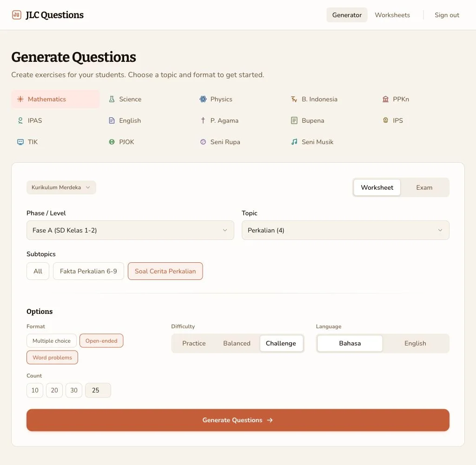This screenshot has height=465, width=476.
Task: Click the Bupena book icon
Action: [294, 120]
